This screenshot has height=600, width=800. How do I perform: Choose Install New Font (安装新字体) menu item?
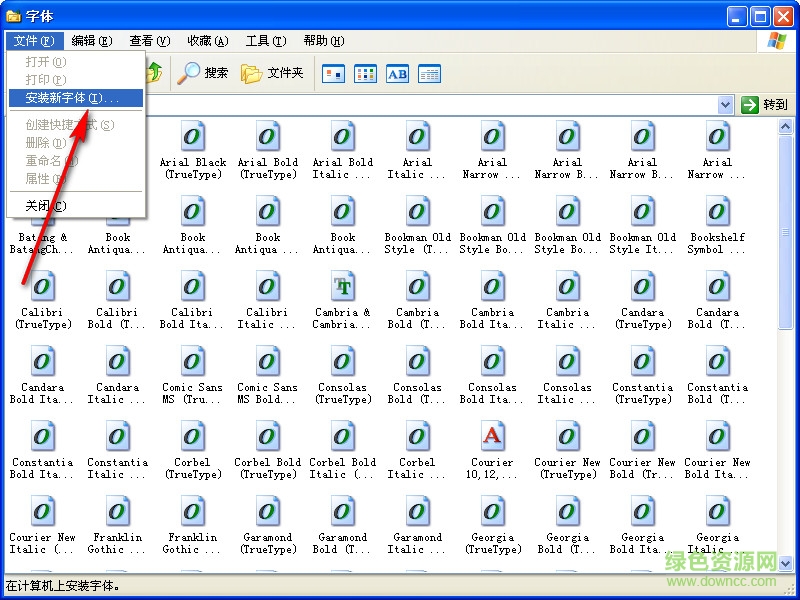click(72, 98)
